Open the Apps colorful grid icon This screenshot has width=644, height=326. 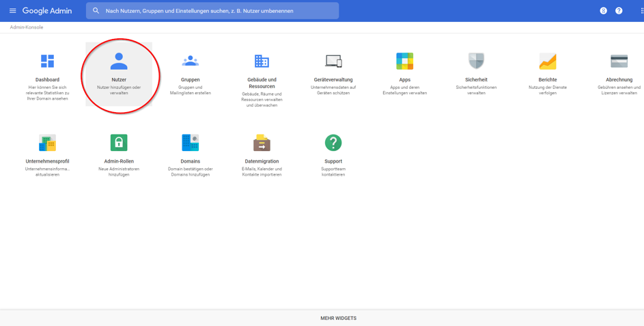[404, 61]
